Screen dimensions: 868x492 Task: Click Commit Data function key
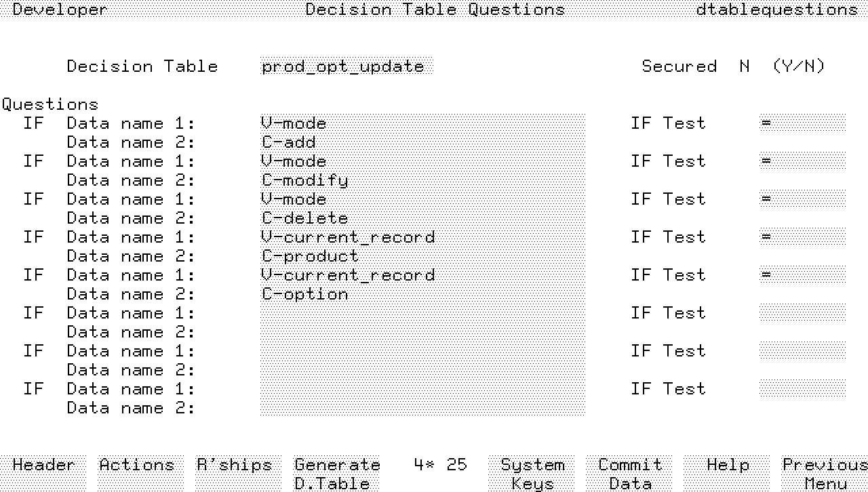click(x=630, y=473)
